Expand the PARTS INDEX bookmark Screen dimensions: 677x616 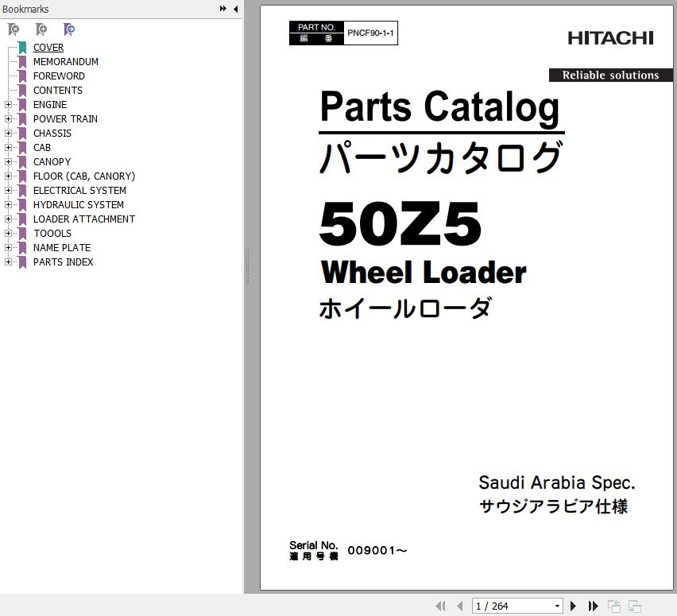pos(8,262)
